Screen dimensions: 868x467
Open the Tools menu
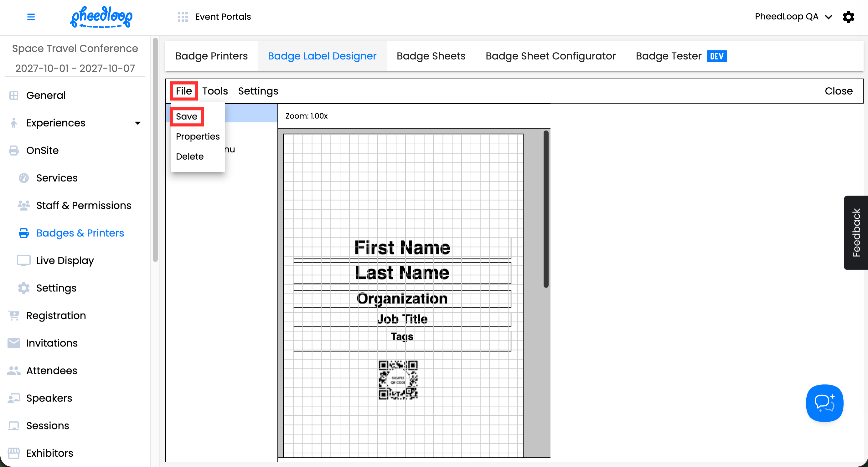(214, 91)
